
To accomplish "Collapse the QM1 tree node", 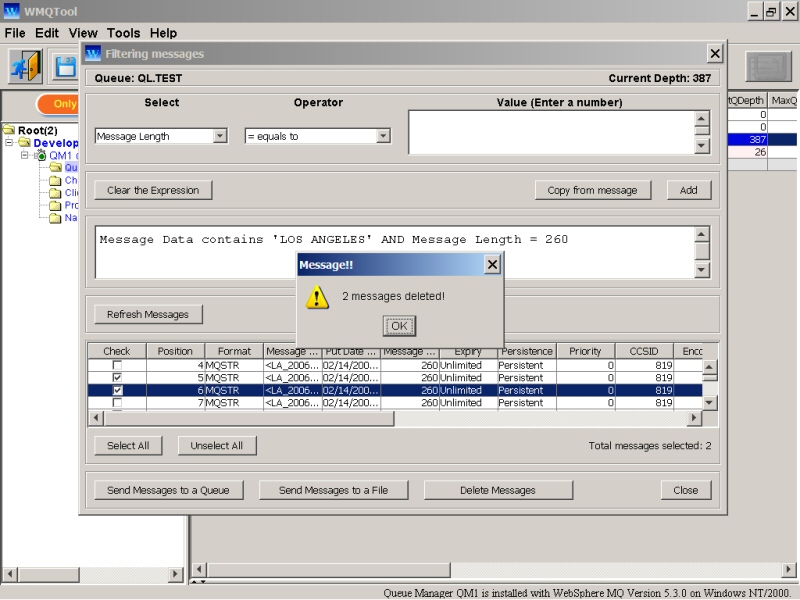I will click(x=24, y=155).
